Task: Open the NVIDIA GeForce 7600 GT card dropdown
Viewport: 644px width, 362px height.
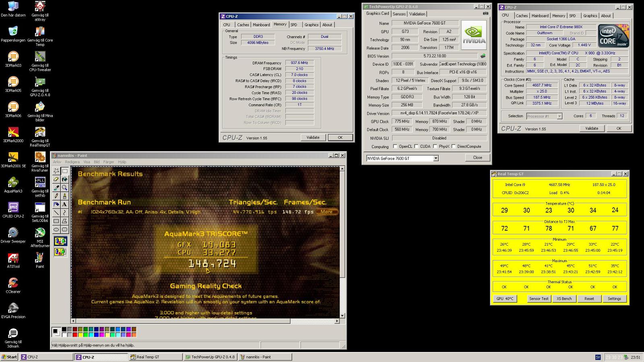Action: coord(436,159)
